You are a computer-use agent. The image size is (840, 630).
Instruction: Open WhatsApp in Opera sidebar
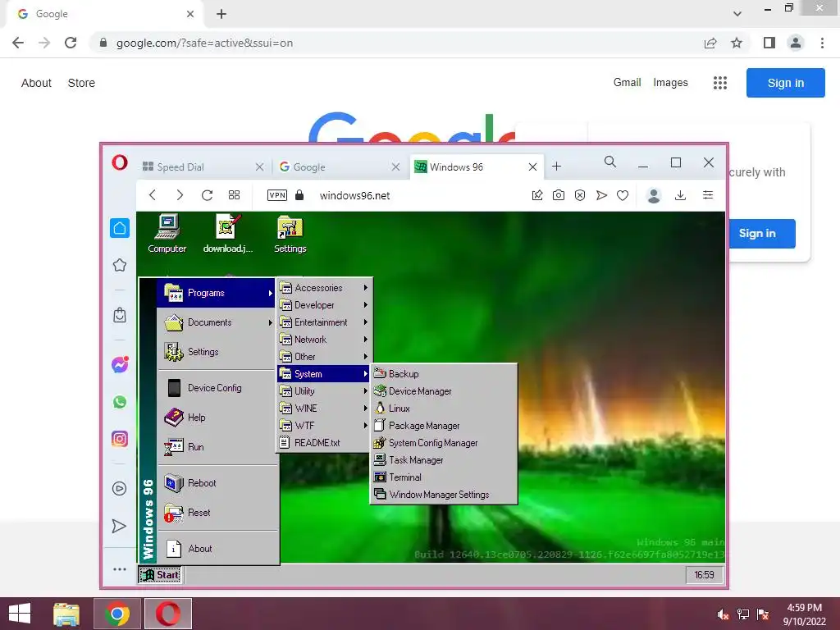[x=120, y=402]
